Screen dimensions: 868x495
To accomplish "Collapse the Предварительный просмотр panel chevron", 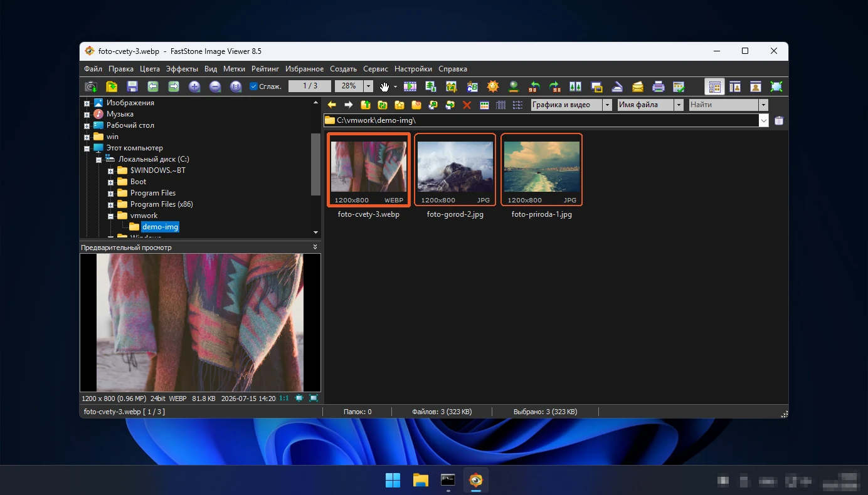I will (x=315, y=247).
